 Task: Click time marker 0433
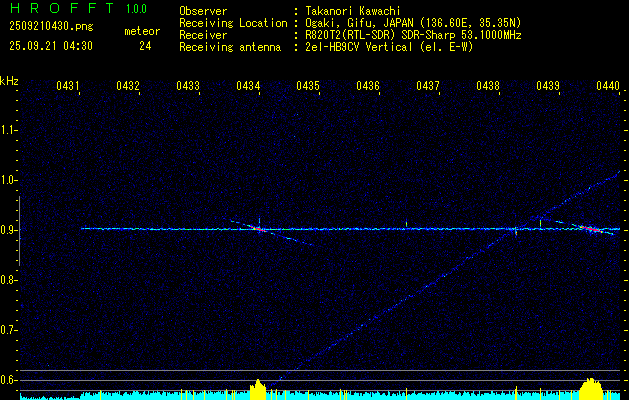click(188, 85)
